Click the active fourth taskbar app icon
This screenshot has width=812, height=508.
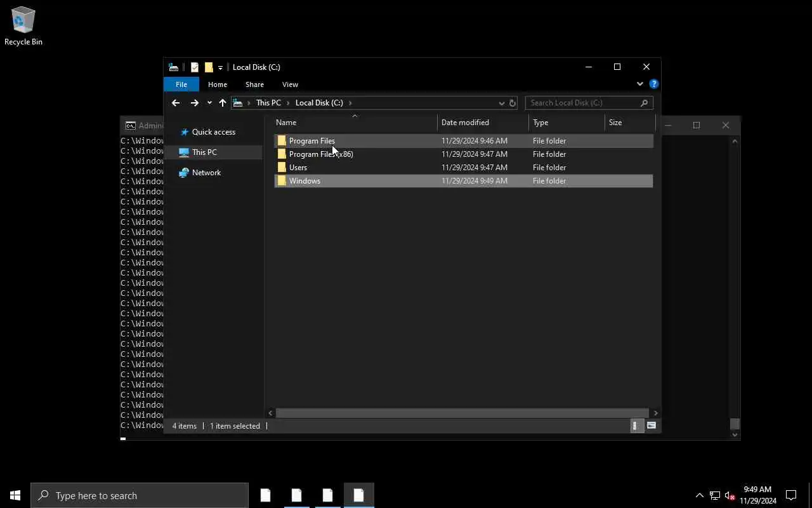click(358, 495)
